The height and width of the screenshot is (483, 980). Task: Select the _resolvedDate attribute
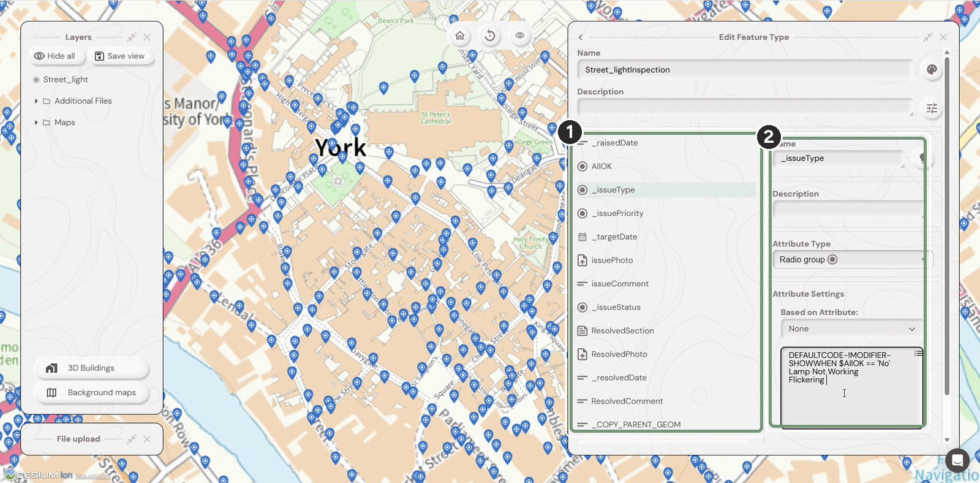666,378
